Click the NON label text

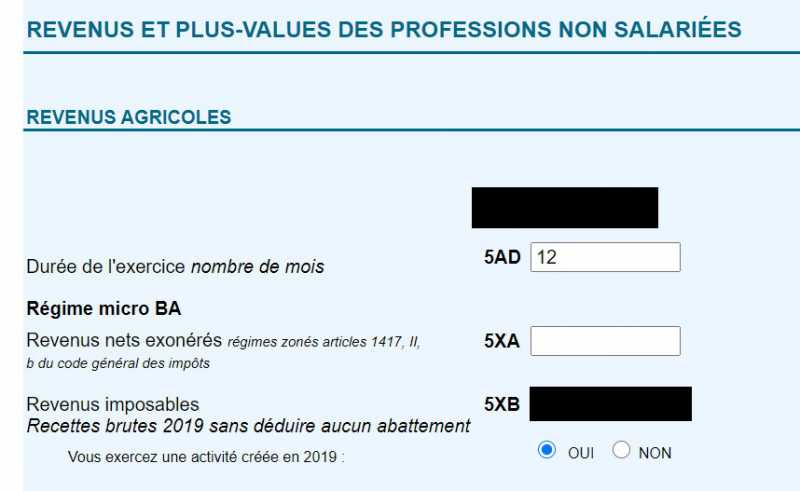point(654,453)
